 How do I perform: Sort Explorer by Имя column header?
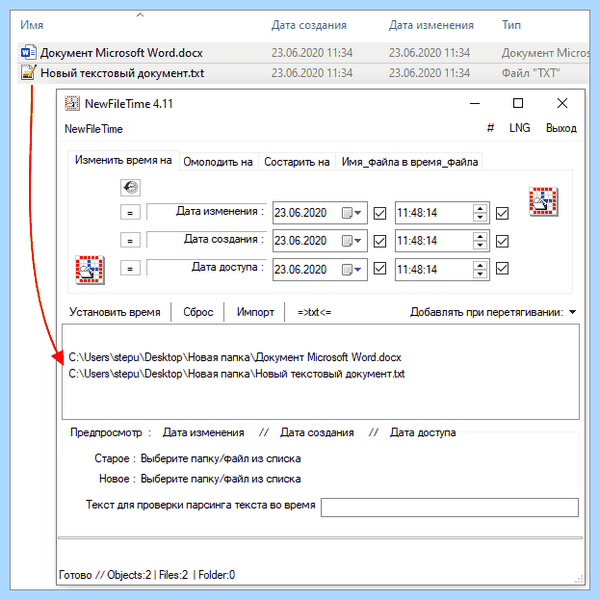(x=32, y=25)
